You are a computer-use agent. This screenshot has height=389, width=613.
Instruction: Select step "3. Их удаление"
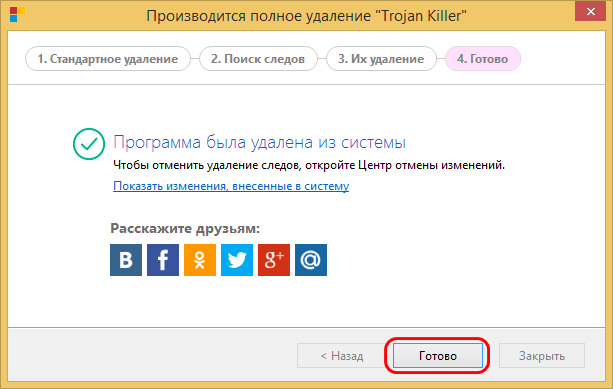pyautogui.click(x=381, y=59)
